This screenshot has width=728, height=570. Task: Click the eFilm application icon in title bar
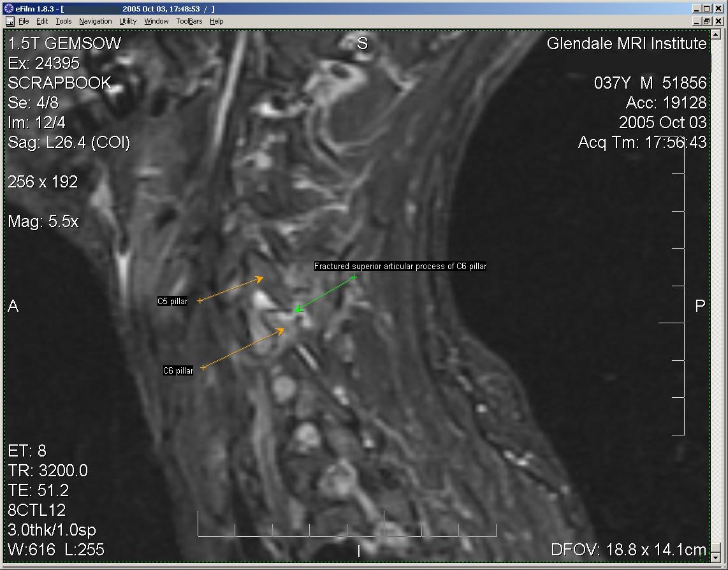pyautogui.click(x=8, y=9)
